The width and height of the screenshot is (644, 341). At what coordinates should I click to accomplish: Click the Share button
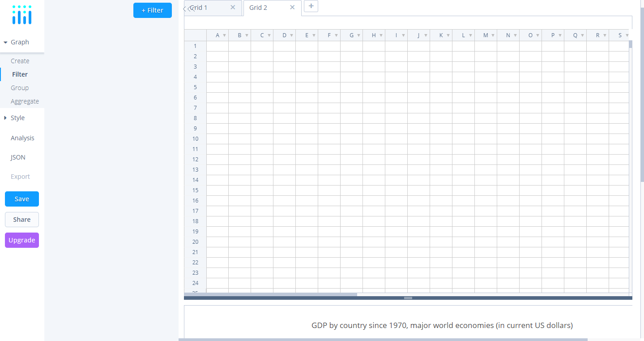tap(22, 220)
